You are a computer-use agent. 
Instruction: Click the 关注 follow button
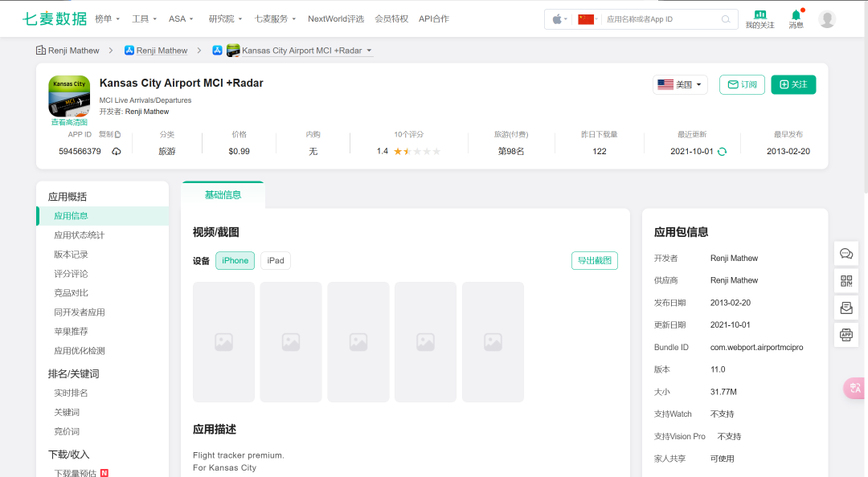point(793,84)
